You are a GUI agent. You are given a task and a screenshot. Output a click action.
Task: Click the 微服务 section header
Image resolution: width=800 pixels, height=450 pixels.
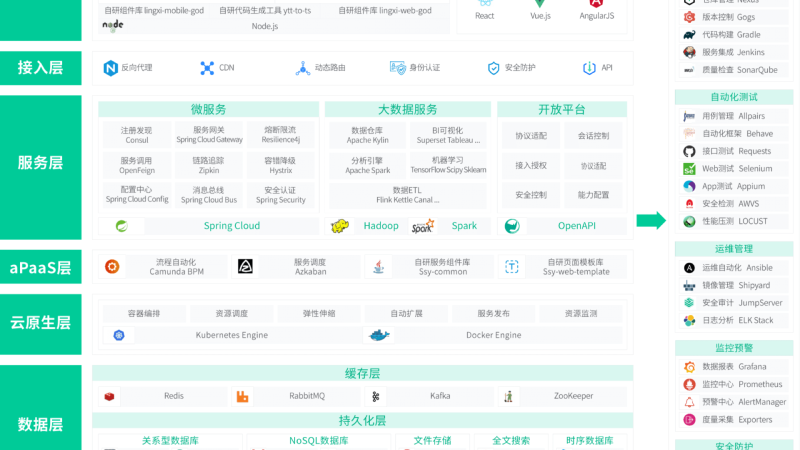[x=209, y=109]
